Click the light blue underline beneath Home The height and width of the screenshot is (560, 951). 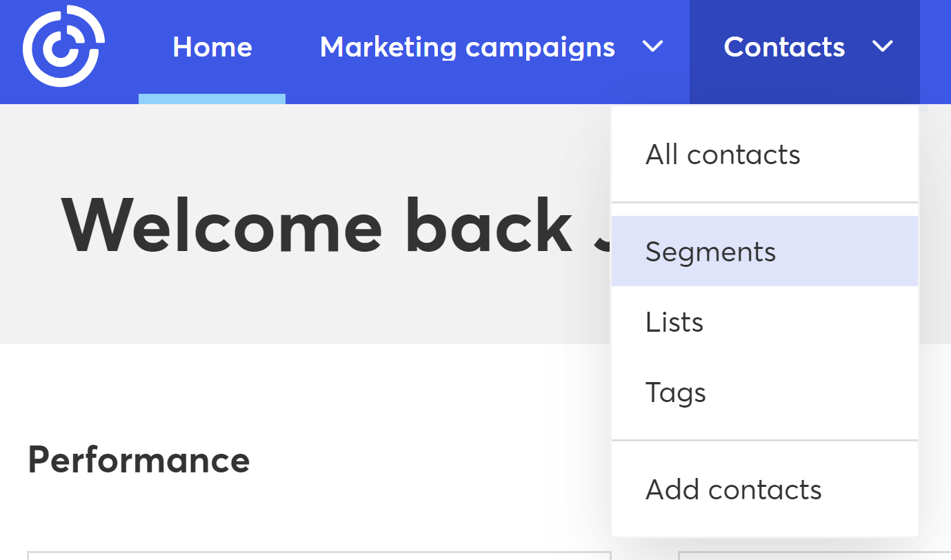[212, 99]
